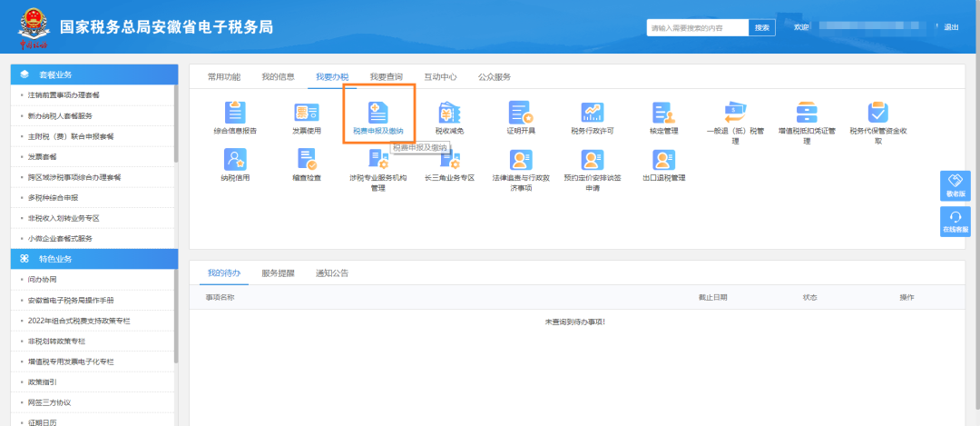The height and width of the screenshot is (426, 980).
Task: Open the 服务提醒 tab
Action: pos(278,273)
